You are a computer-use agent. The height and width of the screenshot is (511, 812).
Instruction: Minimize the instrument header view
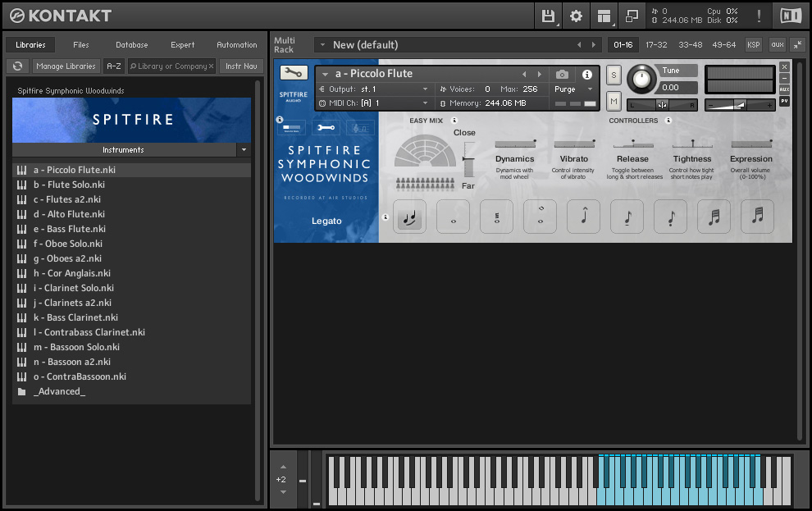(785, 78)
